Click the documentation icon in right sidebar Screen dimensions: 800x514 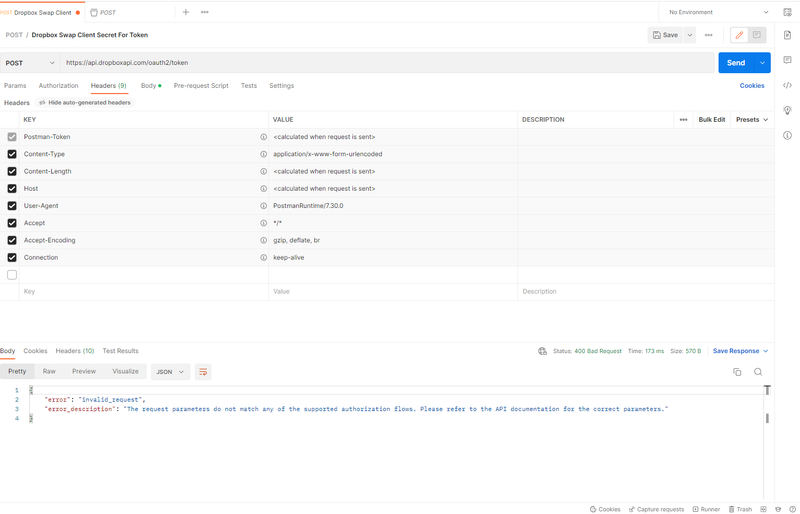(787, 35)
